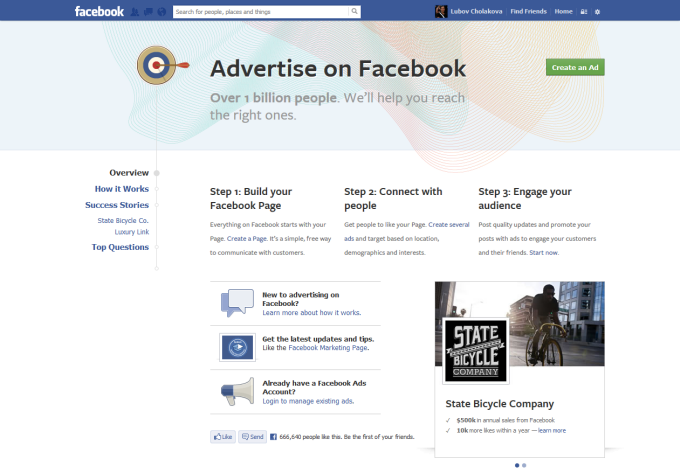Click Step 2: Connect with people heading

coord(393,198)
